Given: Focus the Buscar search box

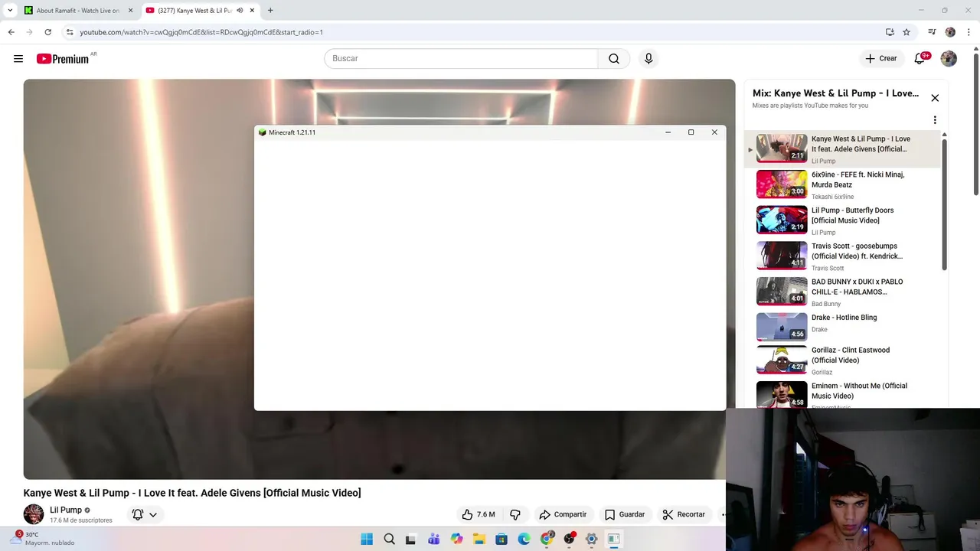Looking at the screenshot, I should tap(461, 59).
